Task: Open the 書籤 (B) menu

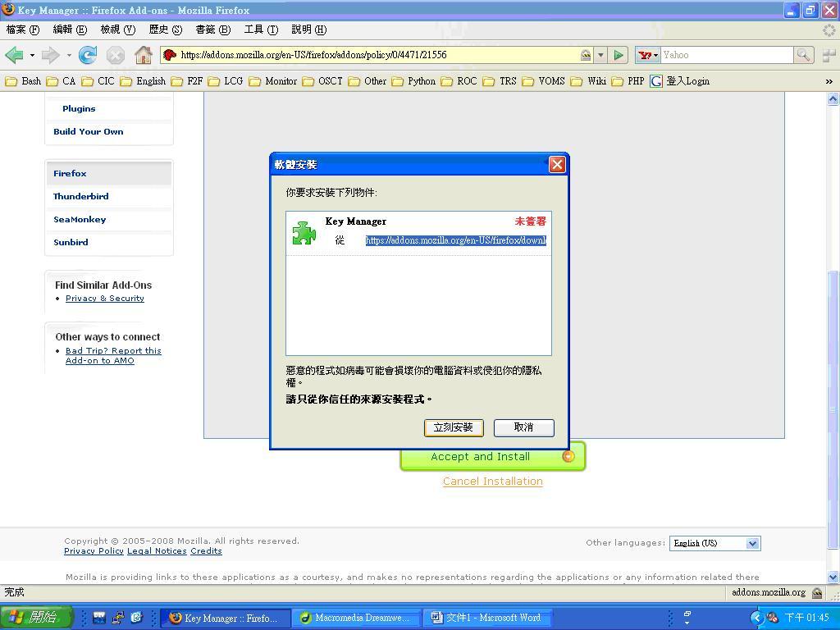Action: (x=212, y=30)
